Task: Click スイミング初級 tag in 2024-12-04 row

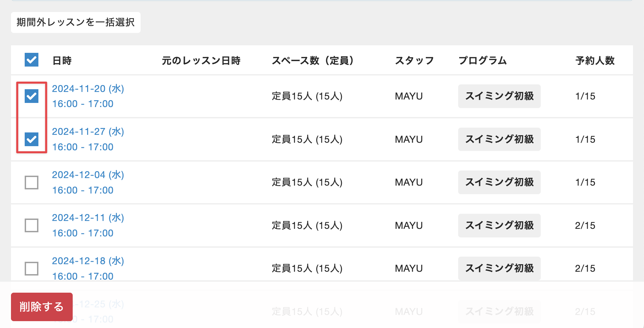Action: (499, 182)
